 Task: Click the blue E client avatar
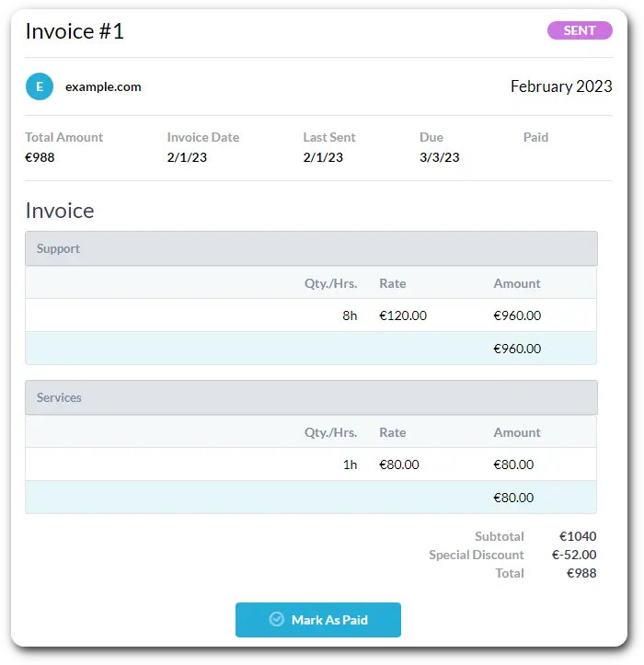(40, 86)
